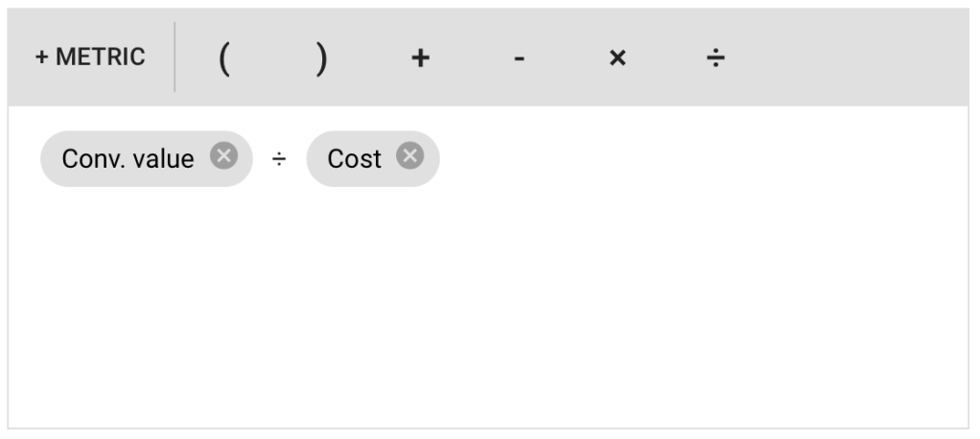Add the plus operator to formula

click(420, 58)
